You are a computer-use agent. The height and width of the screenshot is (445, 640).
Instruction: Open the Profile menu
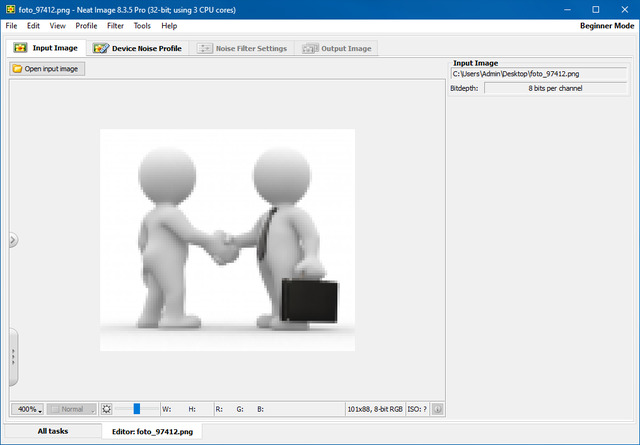coord(86,25)
